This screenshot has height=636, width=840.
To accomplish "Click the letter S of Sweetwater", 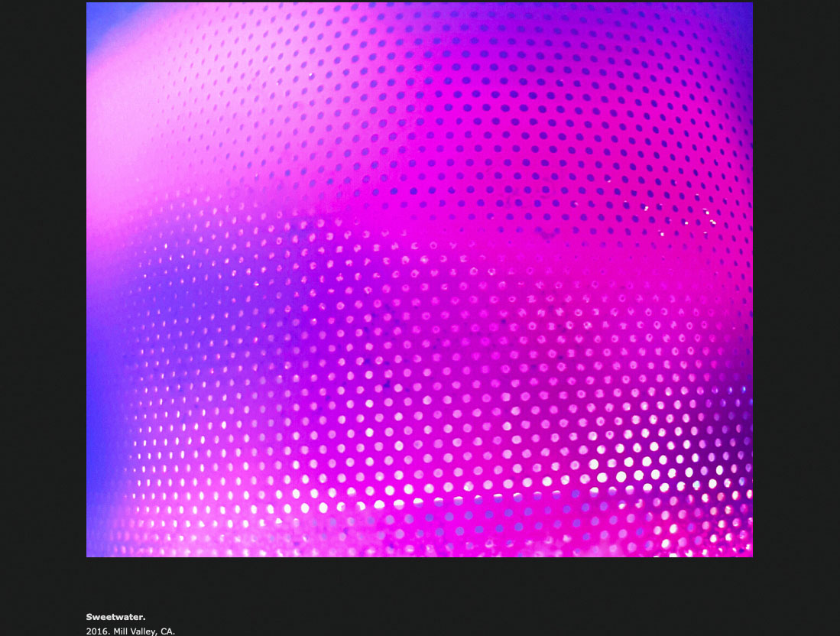I will click(89, 617).
